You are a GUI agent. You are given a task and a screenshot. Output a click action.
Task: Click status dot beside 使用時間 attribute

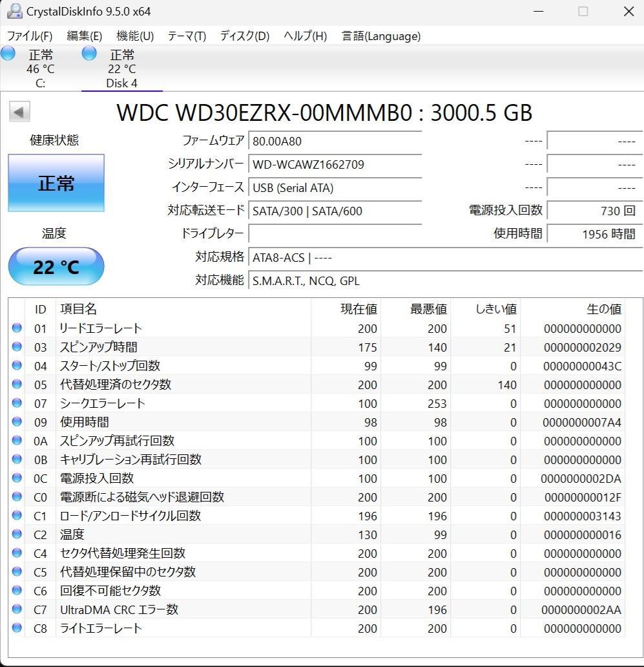click(16, 422)
